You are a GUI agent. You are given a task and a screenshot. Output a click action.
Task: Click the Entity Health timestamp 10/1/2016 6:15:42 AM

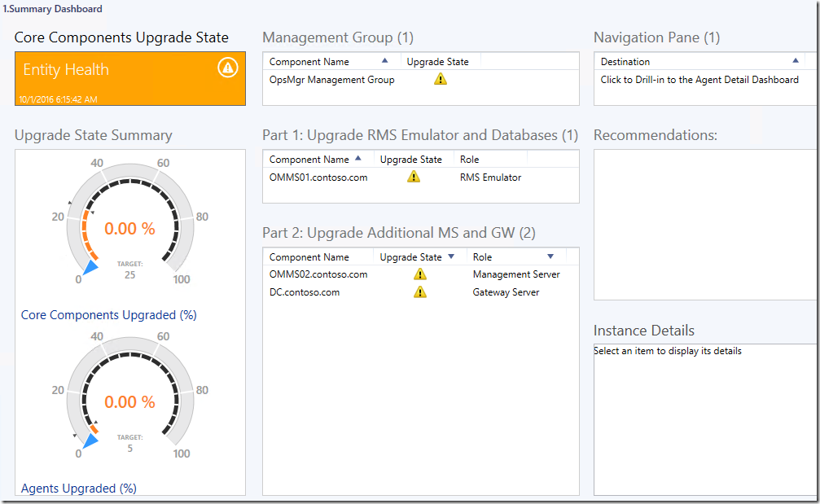tap(58, 99)
